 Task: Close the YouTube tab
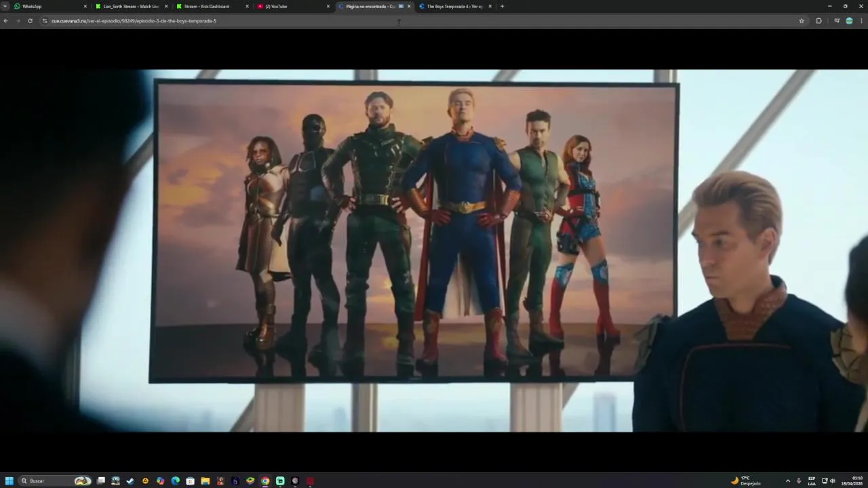tap(328, 6)
